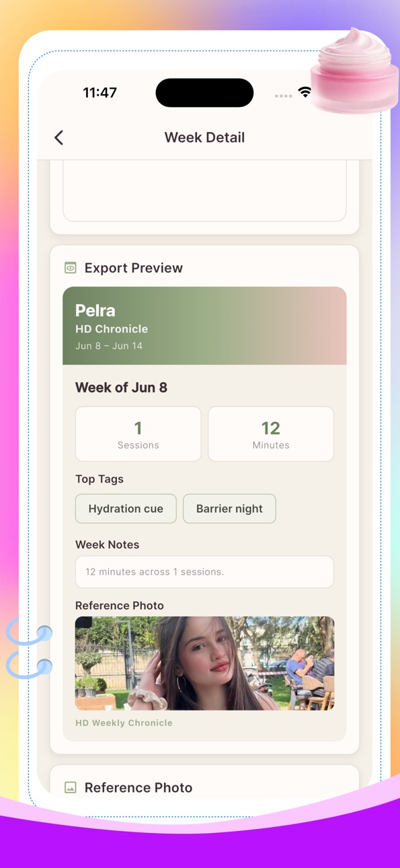Click the blue binder rings decoration
The height and width of the screenshot is (868, 400).
pos(29,649)
